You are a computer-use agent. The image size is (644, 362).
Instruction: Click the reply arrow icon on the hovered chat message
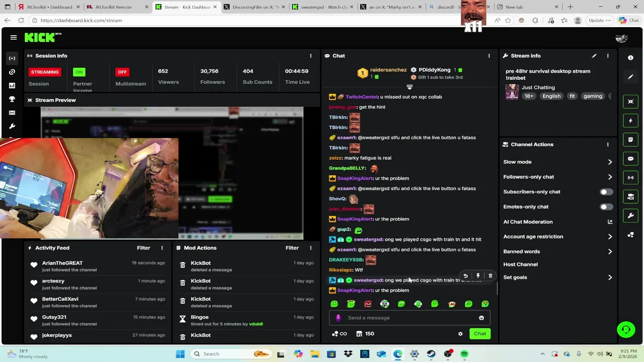click(465, 276)
